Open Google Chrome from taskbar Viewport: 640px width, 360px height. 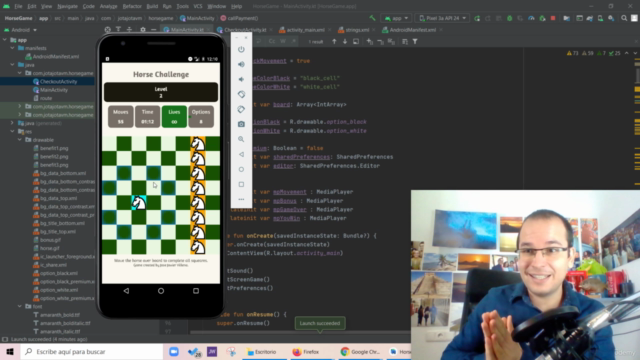tap(360, 351)
